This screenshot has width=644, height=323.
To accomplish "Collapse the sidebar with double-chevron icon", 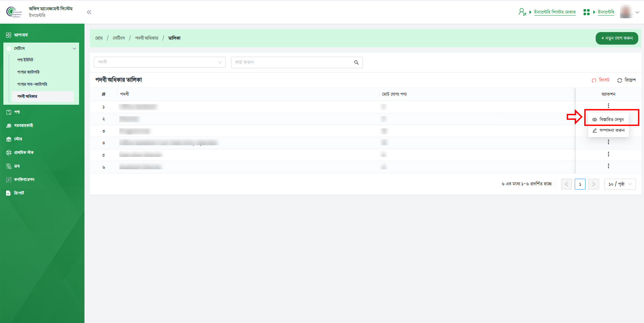I will pyautogui.click(x=89, y=12).
